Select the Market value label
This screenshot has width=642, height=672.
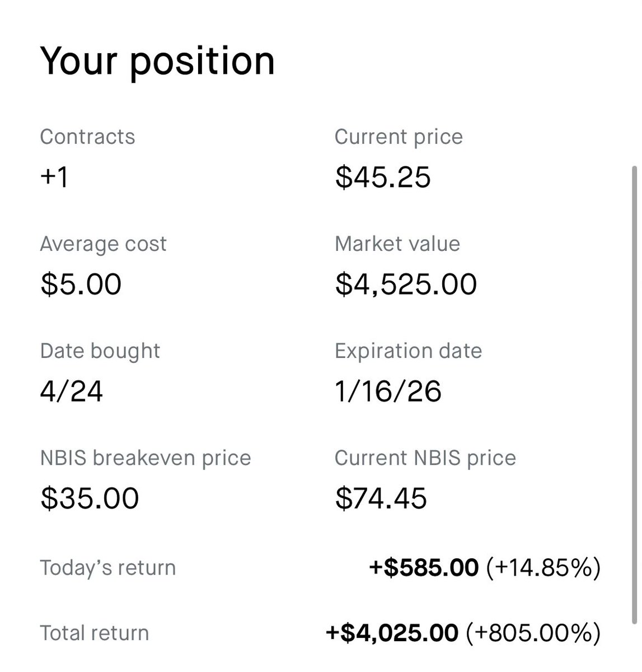[x=397, y=244]
